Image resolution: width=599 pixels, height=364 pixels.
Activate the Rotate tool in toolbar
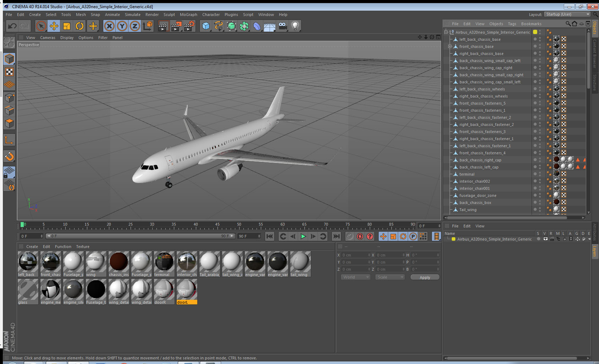point(80,26)
